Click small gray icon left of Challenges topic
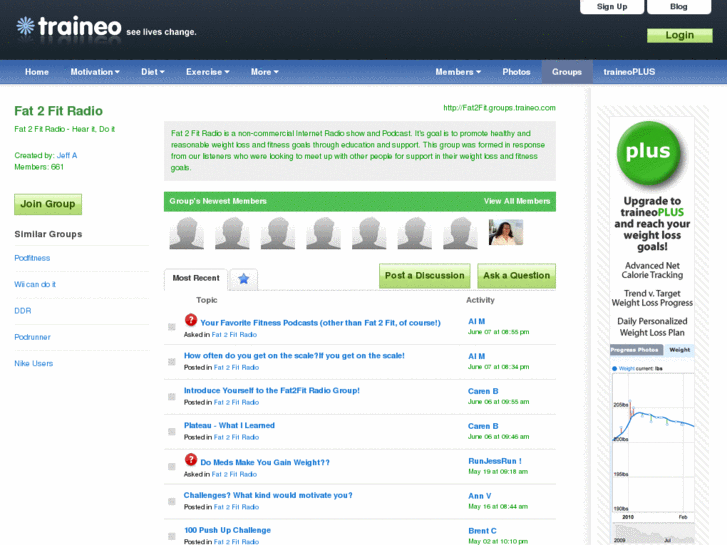Image resolution: width=727 pixels, height=545 pixels. pos(172,501)
